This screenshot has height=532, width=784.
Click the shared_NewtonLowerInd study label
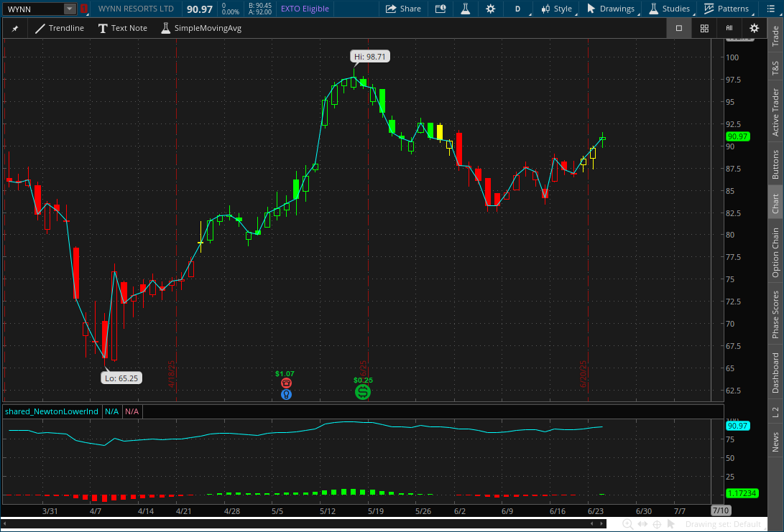52,411
